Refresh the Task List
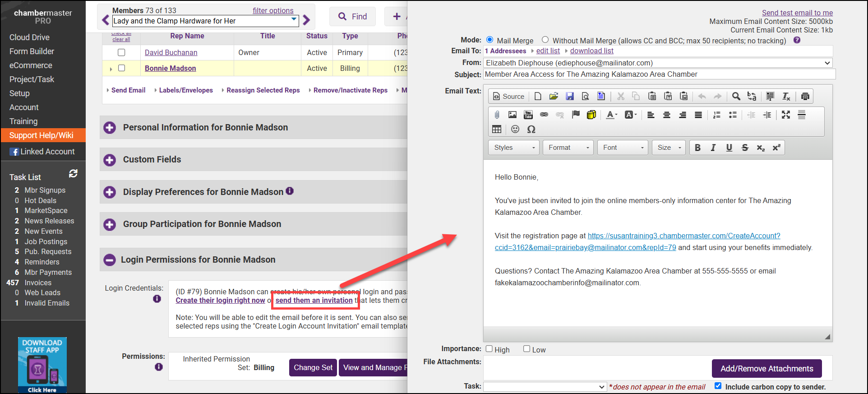This screenshot has width=868, height=394. [x=73, y=173]
